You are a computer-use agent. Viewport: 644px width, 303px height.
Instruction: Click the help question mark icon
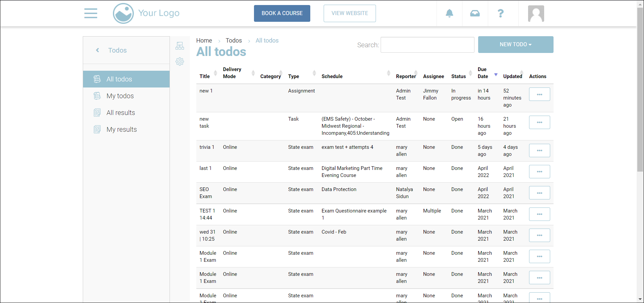tap(501, 13)
